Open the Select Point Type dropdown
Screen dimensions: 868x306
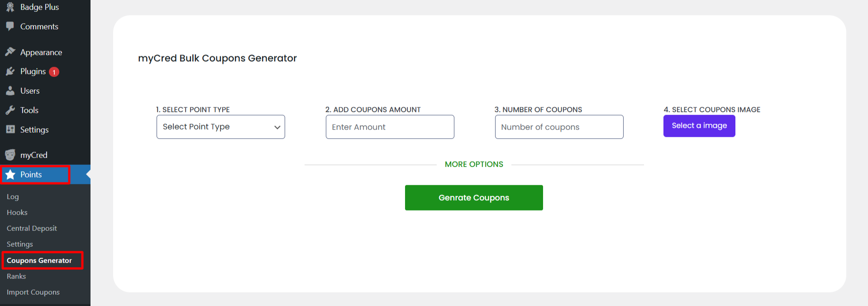coord(220,127)
